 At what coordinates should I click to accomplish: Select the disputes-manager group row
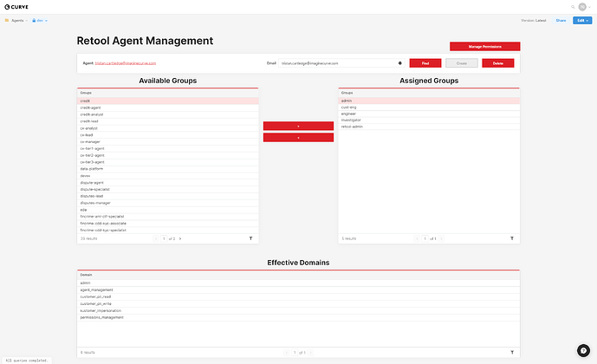click(x=167, y=203)
